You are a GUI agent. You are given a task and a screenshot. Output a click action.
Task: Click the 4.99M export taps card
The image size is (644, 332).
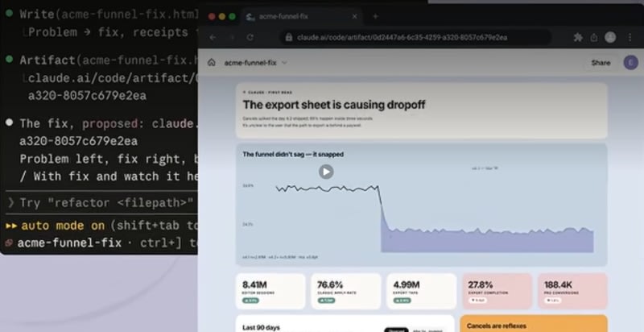tap(421, 291)
